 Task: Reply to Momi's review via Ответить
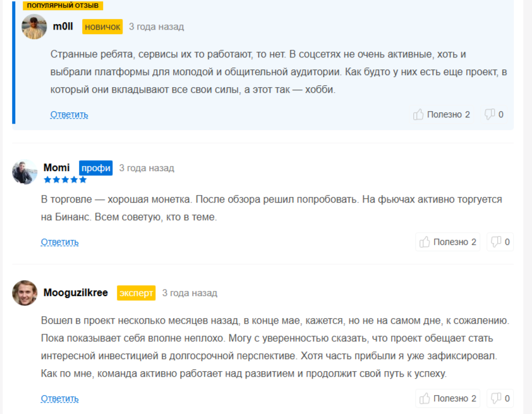tap(60, 242)
